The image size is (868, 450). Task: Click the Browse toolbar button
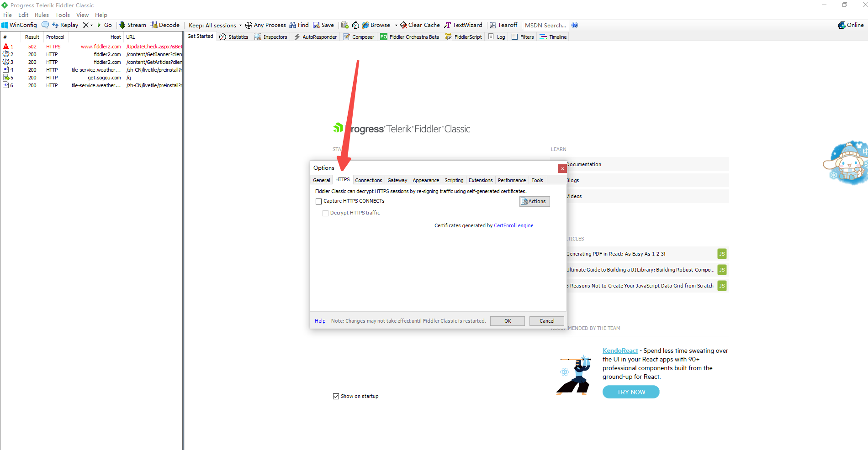pos(376,25)
